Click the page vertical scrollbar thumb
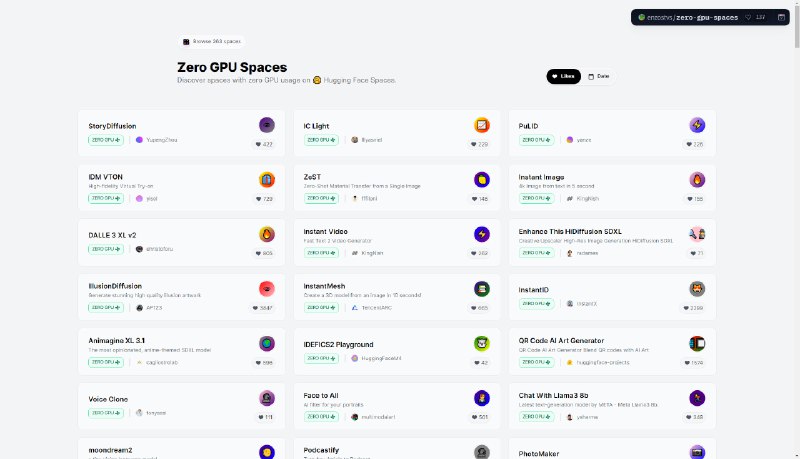 (x=797, y=26)
